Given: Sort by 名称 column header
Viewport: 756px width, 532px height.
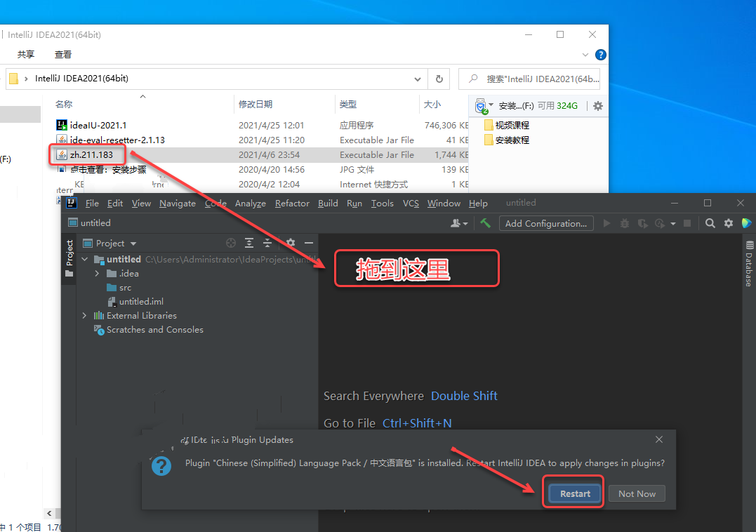Looking at the screenshot, I should (x=64, y=104).
